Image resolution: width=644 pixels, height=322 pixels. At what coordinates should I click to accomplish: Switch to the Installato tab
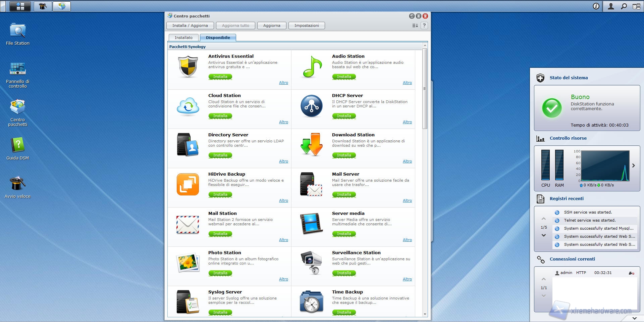click(183, 38)
